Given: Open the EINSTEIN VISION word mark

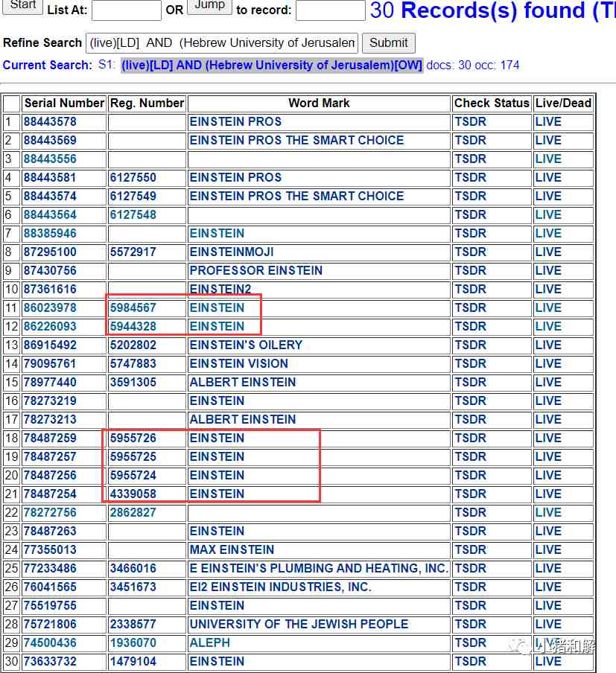Looking at the screenshot, I should point(239,363).
